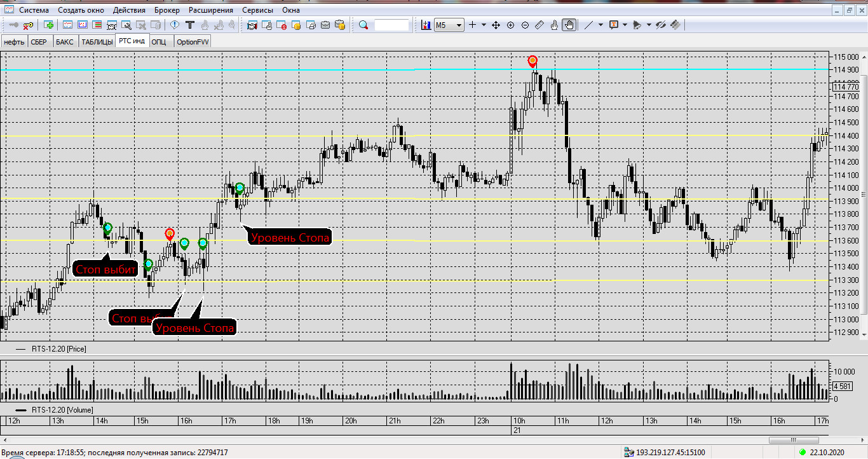This screenshot has width=868, height=459.
Task: Click the server time status text
Action: coord(115,453)
